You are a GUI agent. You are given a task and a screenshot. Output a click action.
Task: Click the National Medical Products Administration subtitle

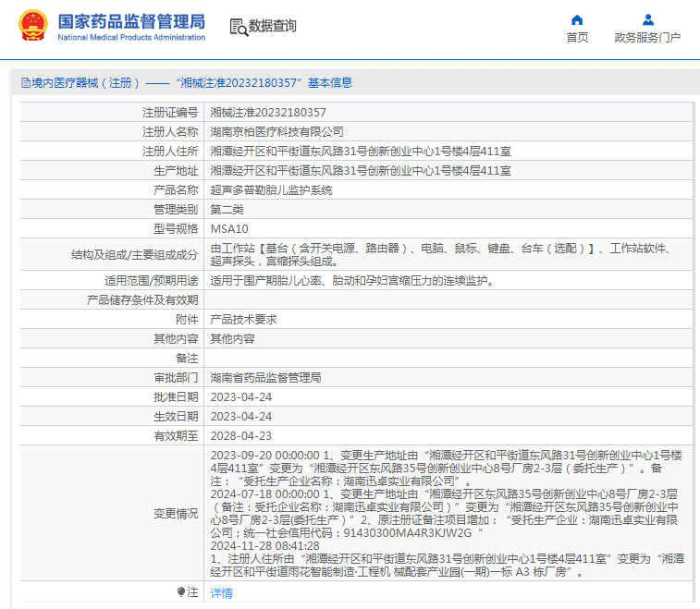(x=131, y=38)
